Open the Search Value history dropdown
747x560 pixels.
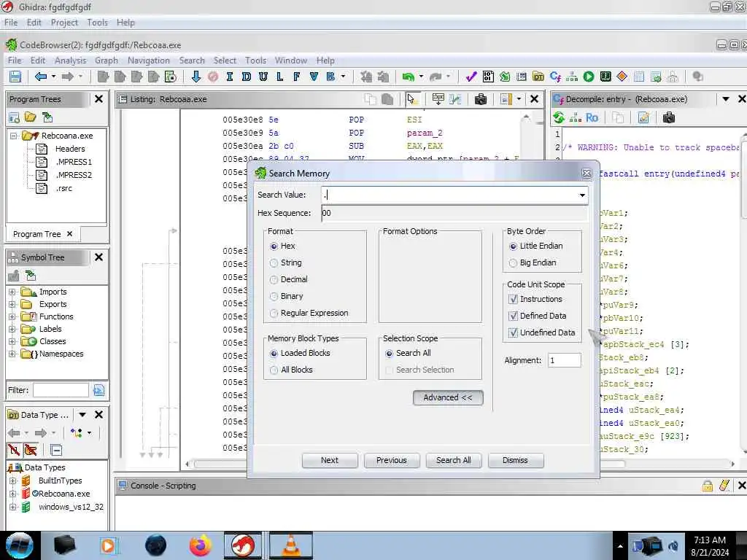pyautogui.click(x=581, y=195)
